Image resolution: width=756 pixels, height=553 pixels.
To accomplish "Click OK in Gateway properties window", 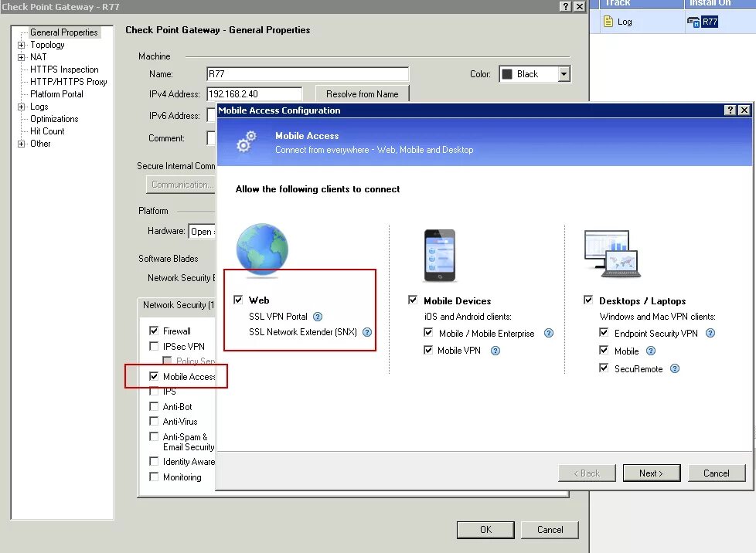I will click(x=485, y=529).
